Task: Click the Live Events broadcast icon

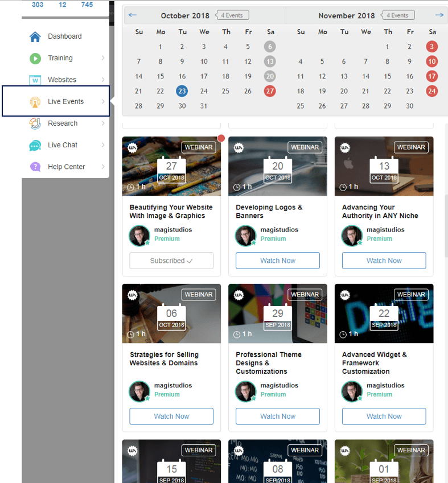Action: pyautogui.click(x=35, y=102)
